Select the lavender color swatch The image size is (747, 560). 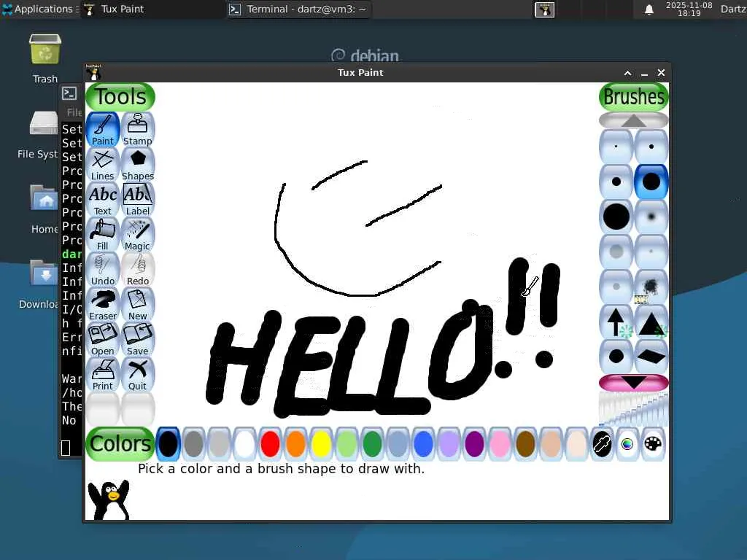(x=449, y=444)
